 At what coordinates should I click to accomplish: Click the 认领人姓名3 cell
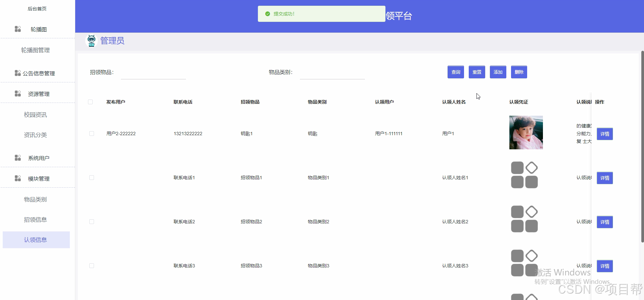pyautogui.click(x=455, y=266)
